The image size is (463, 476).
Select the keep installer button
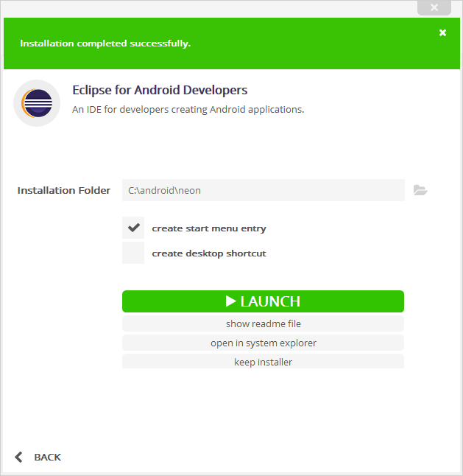click(x=263, y=362)
